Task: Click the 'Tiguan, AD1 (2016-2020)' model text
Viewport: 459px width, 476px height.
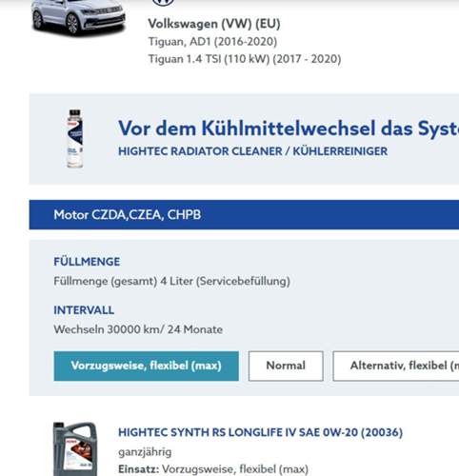Action: [212, 42]
